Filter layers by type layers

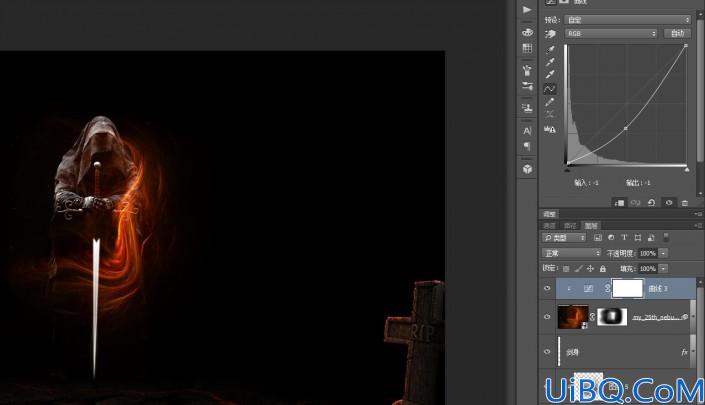[x=624, y=237]
